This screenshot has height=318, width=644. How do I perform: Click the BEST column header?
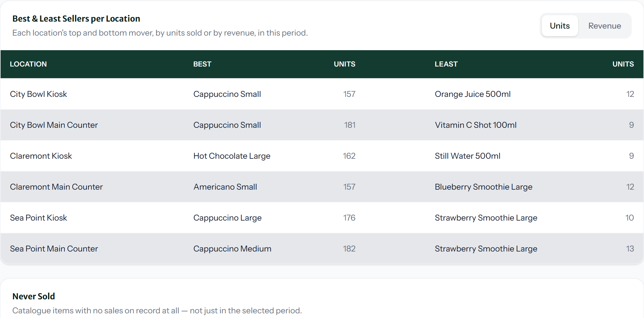click(x=202, y=64)
